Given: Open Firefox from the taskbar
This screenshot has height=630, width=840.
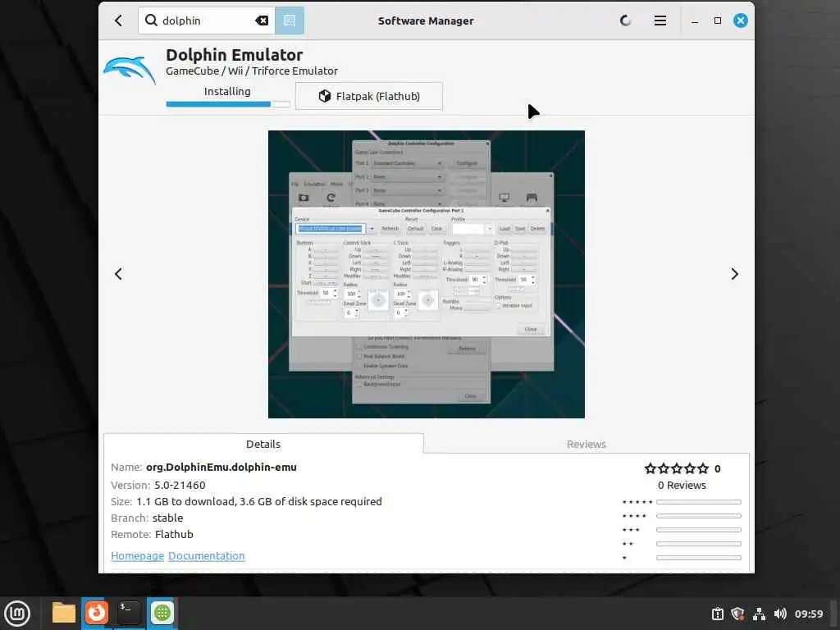Looking at the screenshot, I should tap(97, 613).
